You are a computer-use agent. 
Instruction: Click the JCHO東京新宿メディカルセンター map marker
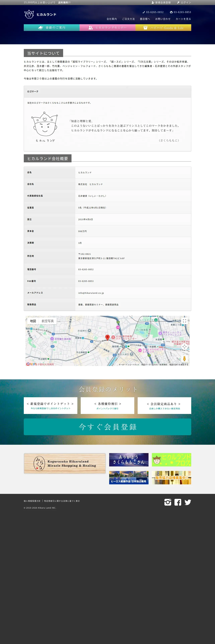pyautogui.click(x=113, y=338)
